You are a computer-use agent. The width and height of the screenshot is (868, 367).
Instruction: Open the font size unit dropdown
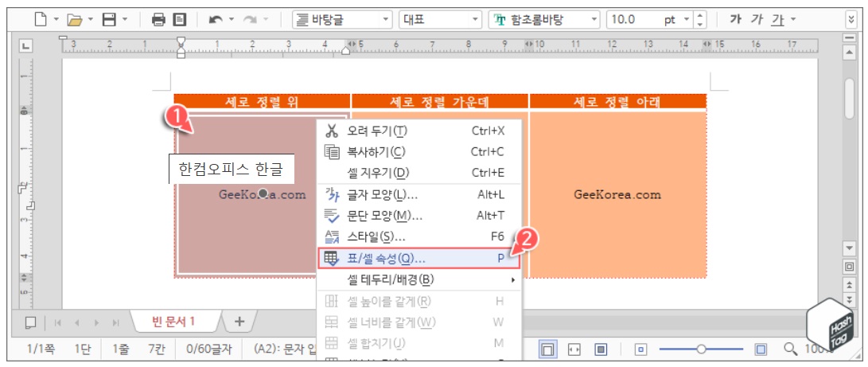(687, 20)
